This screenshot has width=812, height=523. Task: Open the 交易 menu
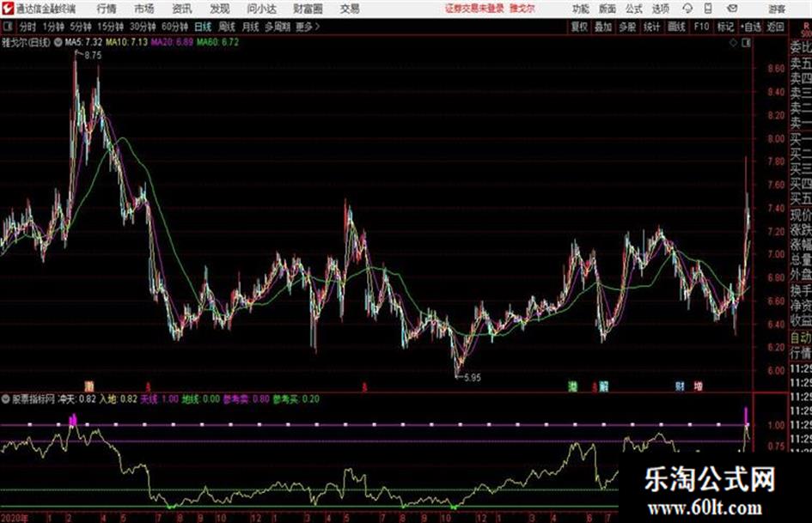click(350, 9)
